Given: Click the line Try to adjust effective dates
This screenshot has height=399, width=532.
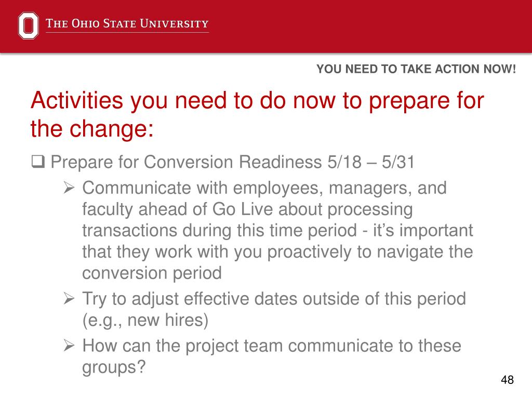Looking at the screenshot, I should tap(274, 299).
